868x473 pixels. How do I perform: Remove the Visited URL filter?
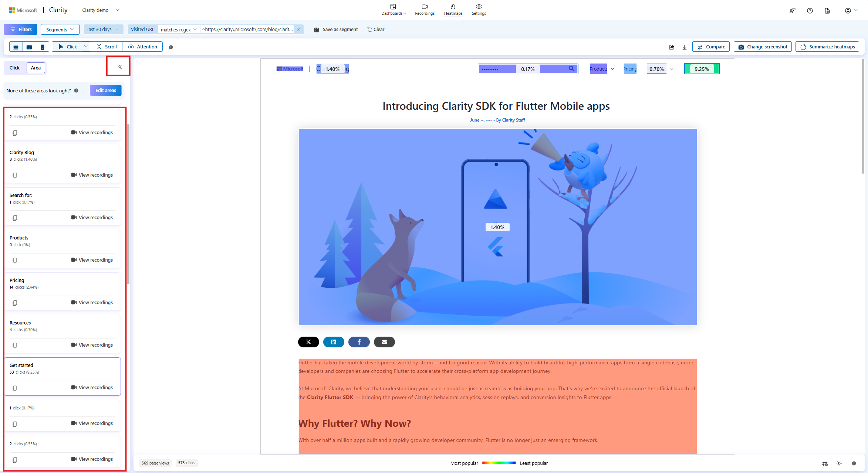(x=299, y=30)
